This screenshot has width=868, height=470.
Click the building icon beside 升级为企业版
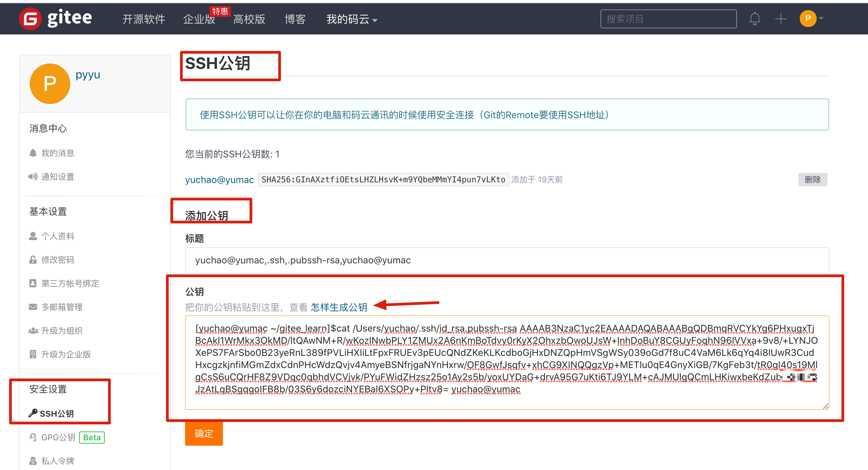pos(33,354)
